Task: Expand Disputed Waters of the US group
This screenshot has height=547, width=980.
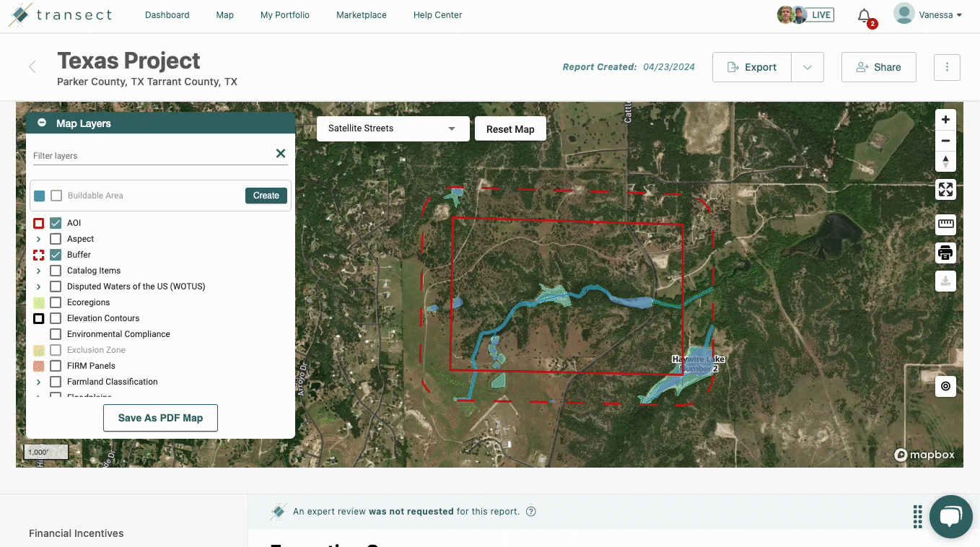Action: click(38, 286)
